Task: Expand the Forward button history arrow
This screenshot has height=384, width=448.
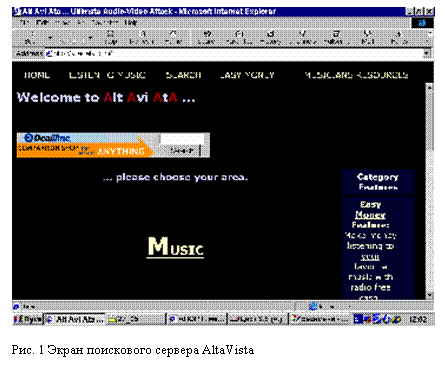Action: pyautogui.click(x=90, y=38)
